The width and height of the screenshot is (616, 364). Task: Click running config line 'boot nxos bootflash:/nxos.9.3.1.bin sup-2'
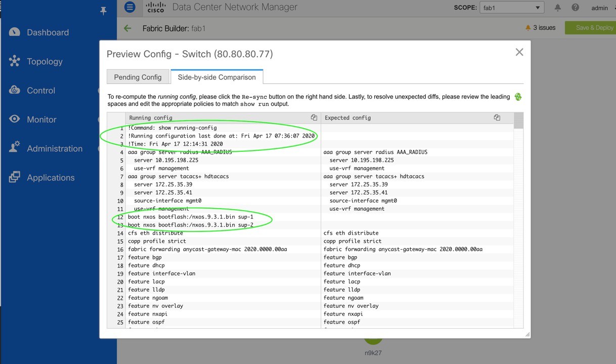pos(191,225)
